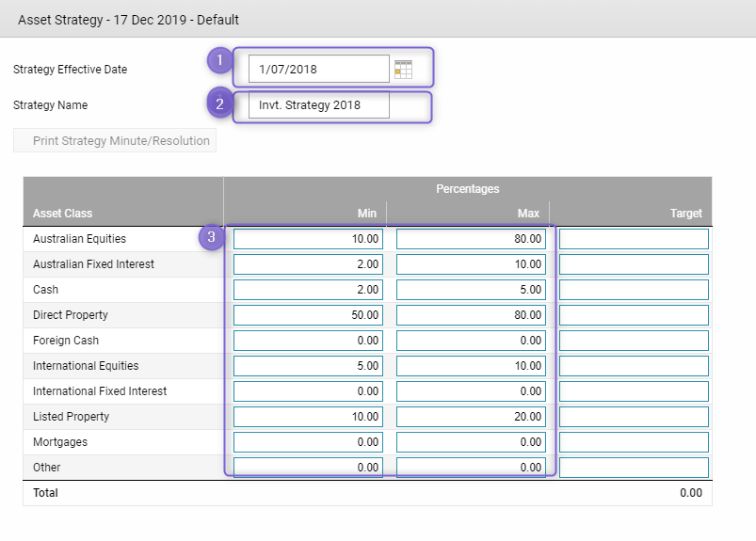Click the Target column header
Viewport: 756px width, 541px height.
click(686, 214)
